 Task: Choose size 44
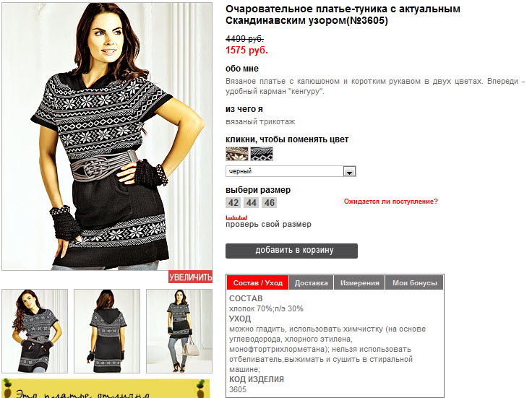[x=251, y=203]
